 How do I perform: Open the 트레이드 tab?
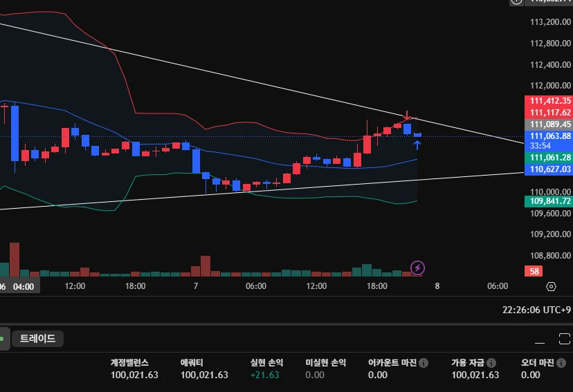pos(37,338)
